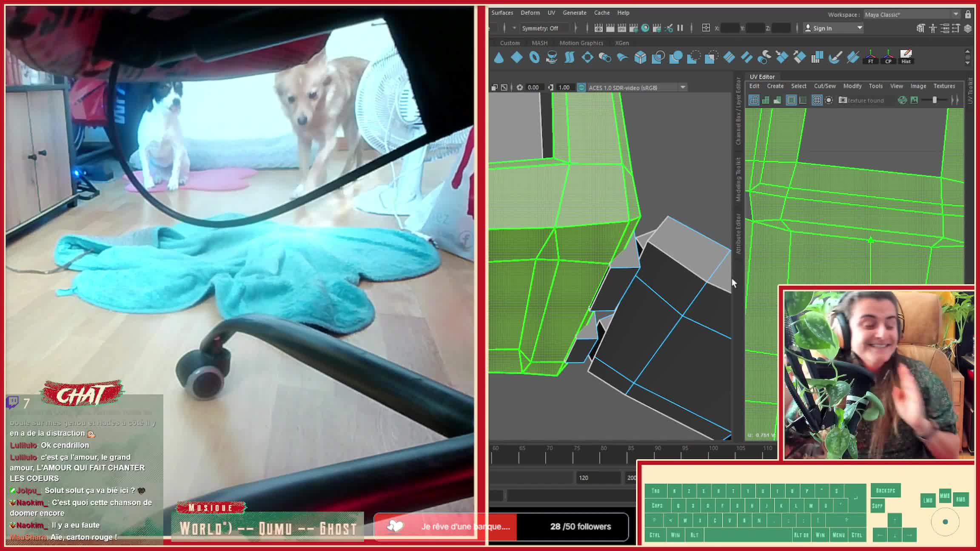Click the IPR render icon
The image size is (980, 551).
click(622, 28)
